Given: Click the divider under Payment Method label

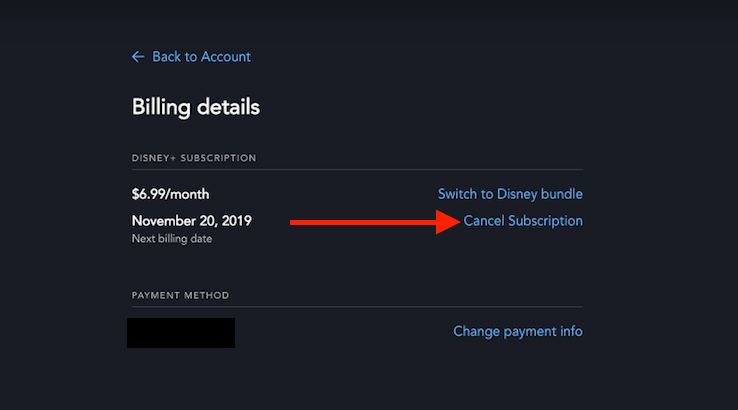Looking at the screenshot, I should [x=357, y=307].
